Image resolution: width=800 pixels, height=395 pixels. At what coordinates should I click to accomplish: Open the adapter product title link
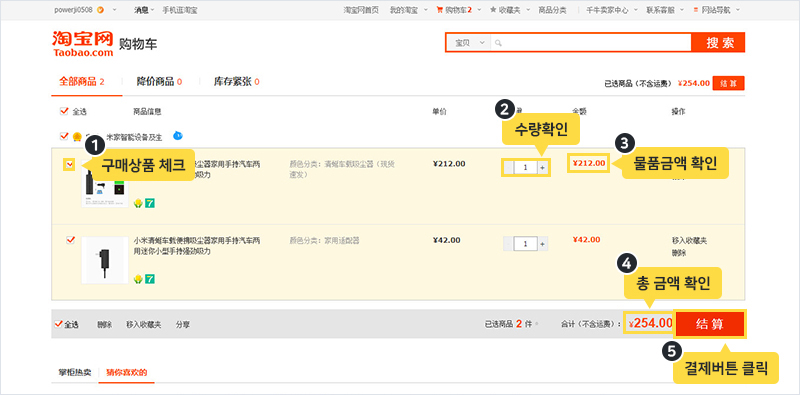(x=197, y=245)
